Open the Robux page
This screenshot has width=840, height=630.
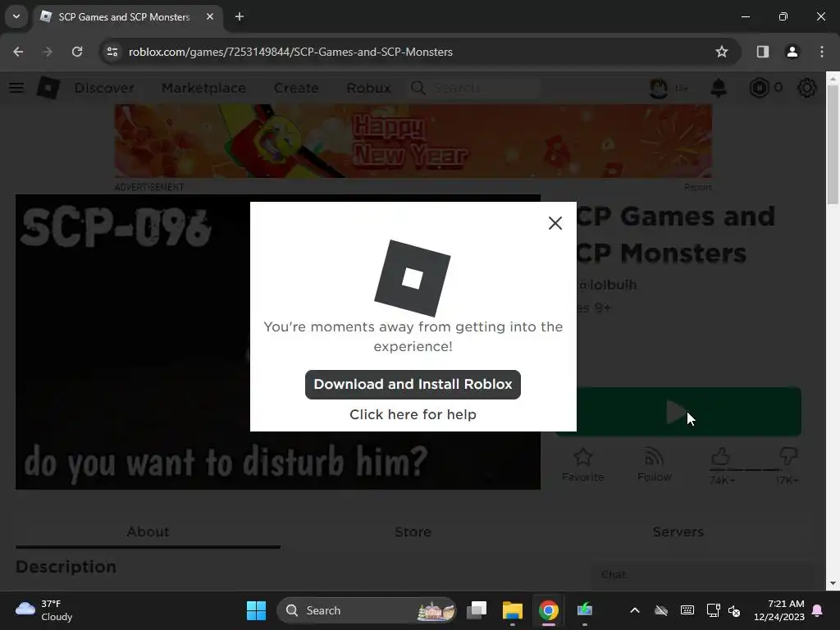(368, 88)
